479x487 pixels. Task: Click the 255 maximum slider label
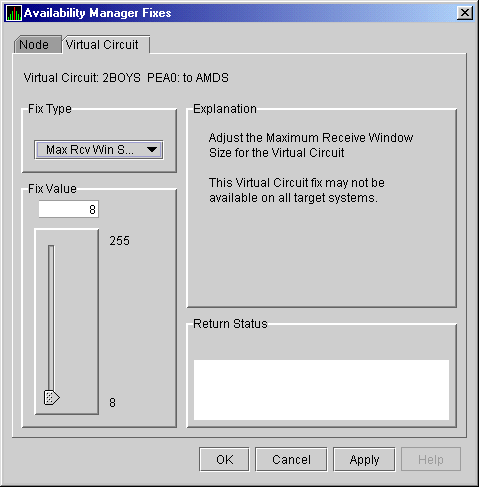tap(119, 241)
